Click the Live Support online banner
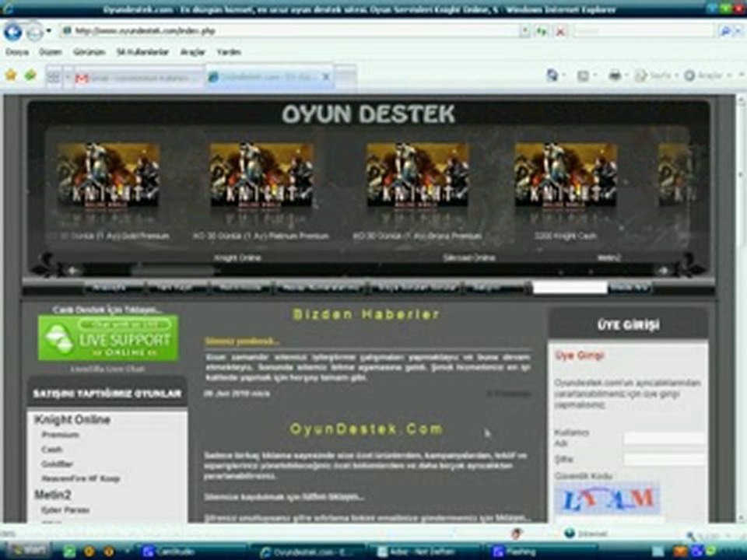 point(108,338)
